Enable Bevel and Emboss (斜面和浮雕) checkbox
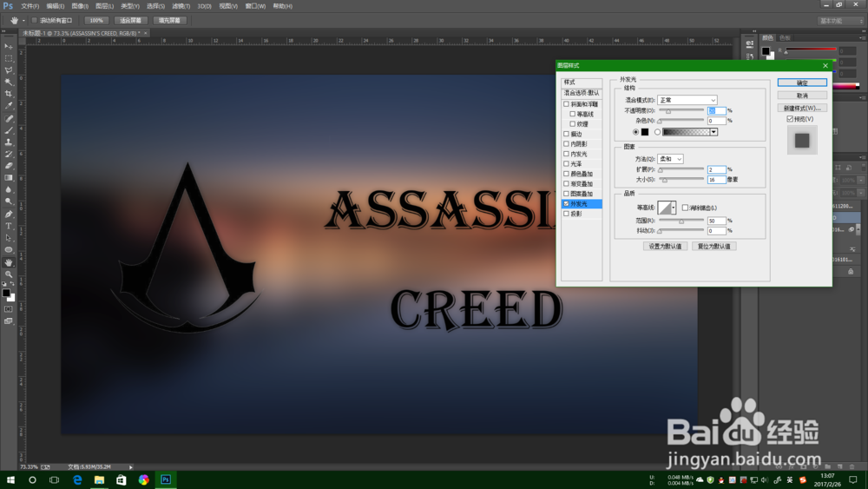The height and width of the screenshot is (489, 868). (x=566, y=104)
